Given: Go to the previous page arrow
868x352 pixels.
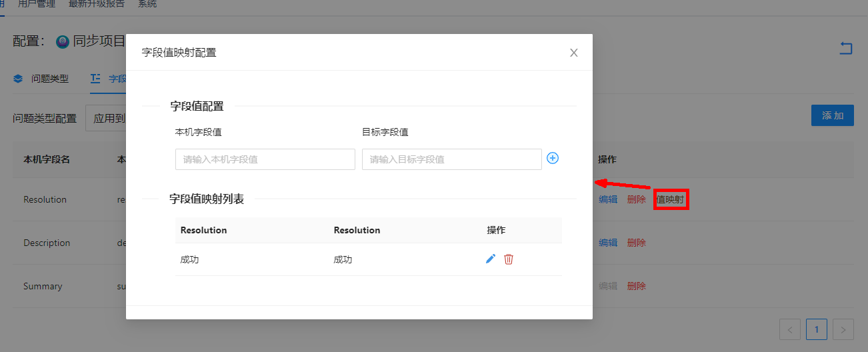Looking at the screenshot, I should (790, 329).
